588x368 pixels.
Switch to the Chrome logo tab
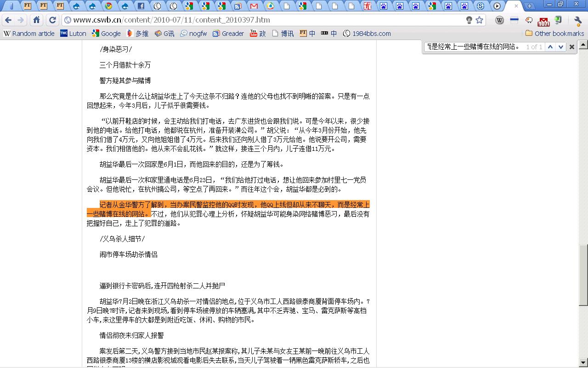[x=108, y=6]
